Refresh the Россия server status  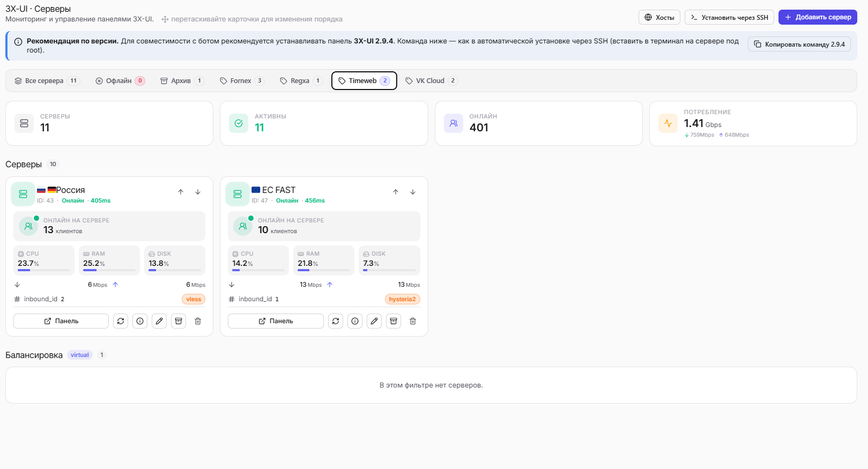(x=121, y=321)
